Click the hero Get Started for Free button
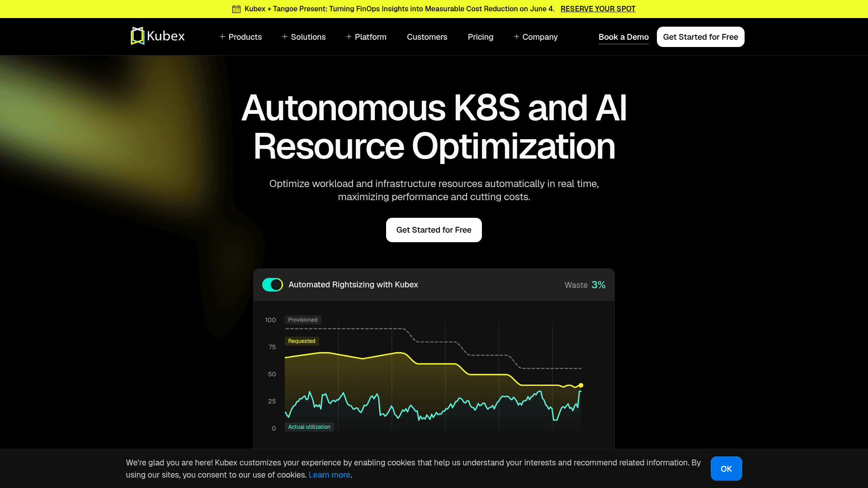This screenshot has width=868, height=488. 434,230
